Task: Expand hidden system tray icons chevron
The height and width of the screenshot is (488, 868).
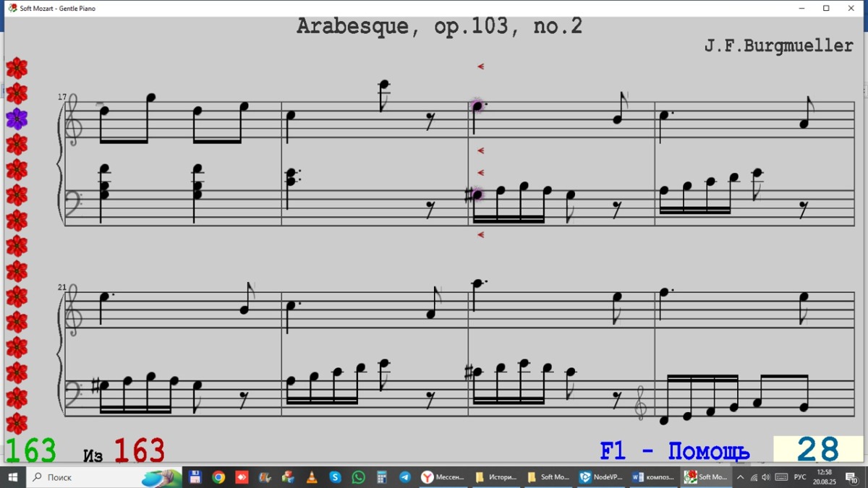Action: click(x=741, y=477)
